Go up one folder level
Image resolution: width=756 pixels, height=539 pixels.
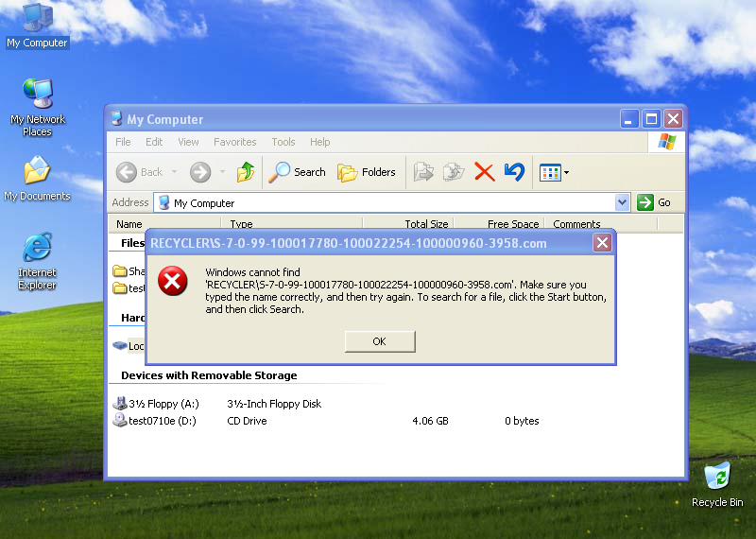(x=246, y=172)
